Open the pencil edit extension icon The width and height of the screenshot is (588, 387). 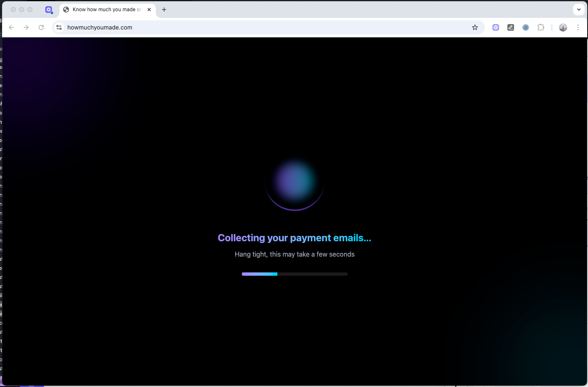(x=511, y=27)
